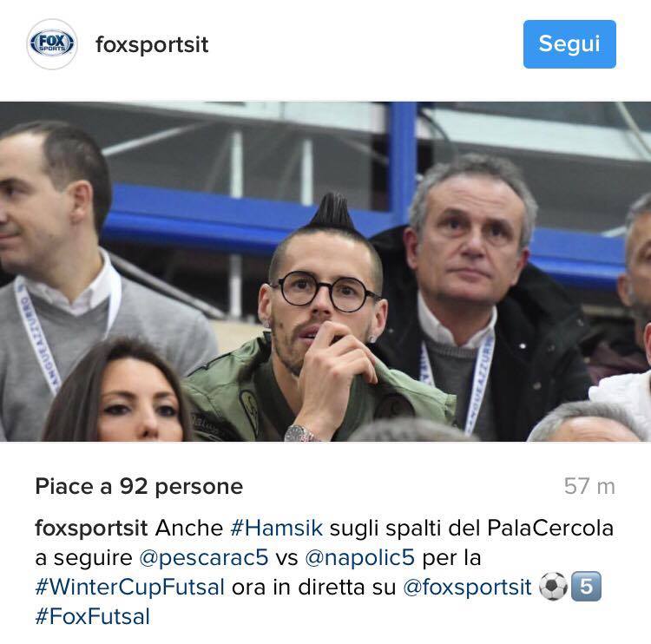Tap the @foxsportsit mention in caption
651x644 pixels.
467,587
